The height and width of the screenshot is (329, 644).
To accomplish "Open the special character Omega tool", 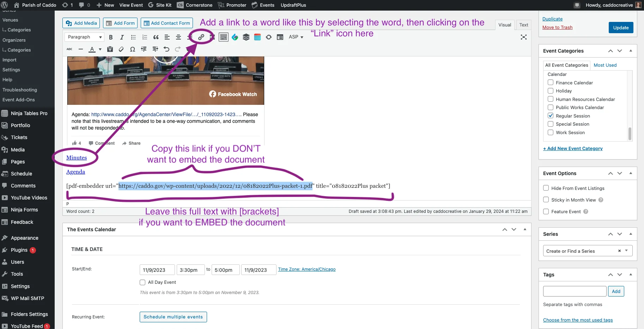I will pos(132,49).
